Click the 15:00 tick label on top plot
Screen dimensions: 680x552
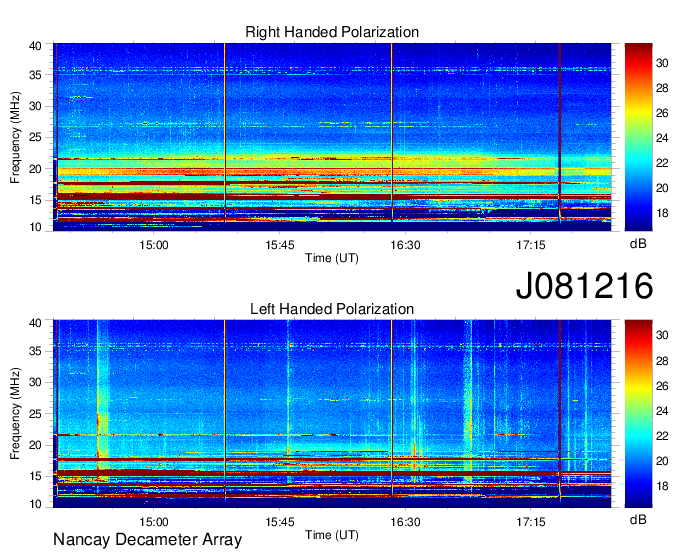tap(154, 245)
